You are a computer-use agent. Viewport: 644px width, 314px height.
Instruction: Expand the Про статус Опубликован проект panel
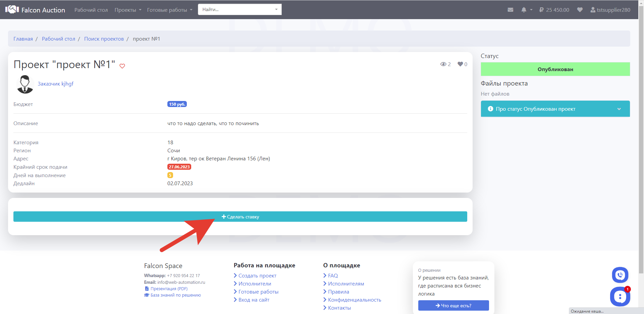[555, 109]
